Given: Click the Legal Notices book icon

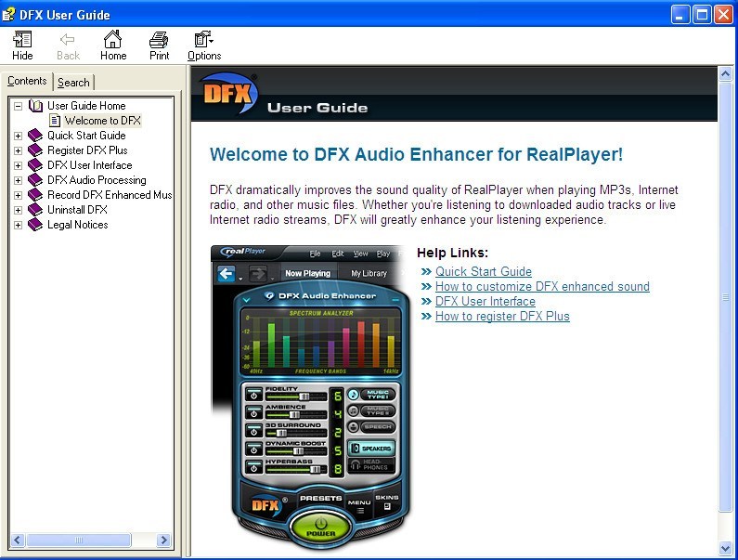Looking at the screenshot, I should click(35, 225).
